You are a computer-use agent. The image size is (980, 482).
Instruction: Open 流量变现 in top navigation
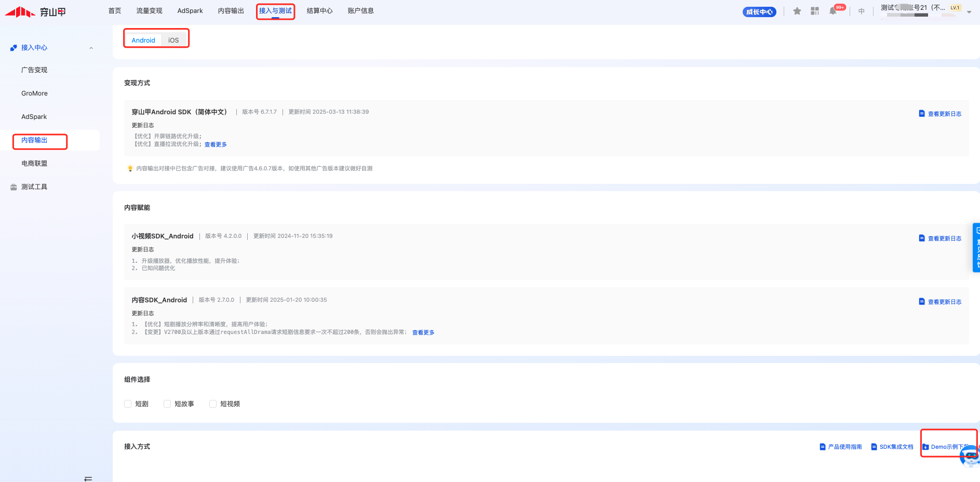[x=150, y=11]
